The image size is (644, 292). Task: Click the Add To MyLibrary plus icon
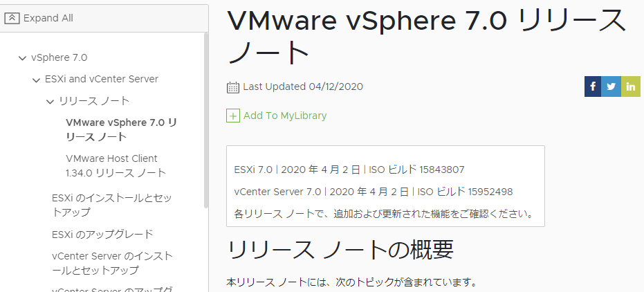[x=233, y=116]
